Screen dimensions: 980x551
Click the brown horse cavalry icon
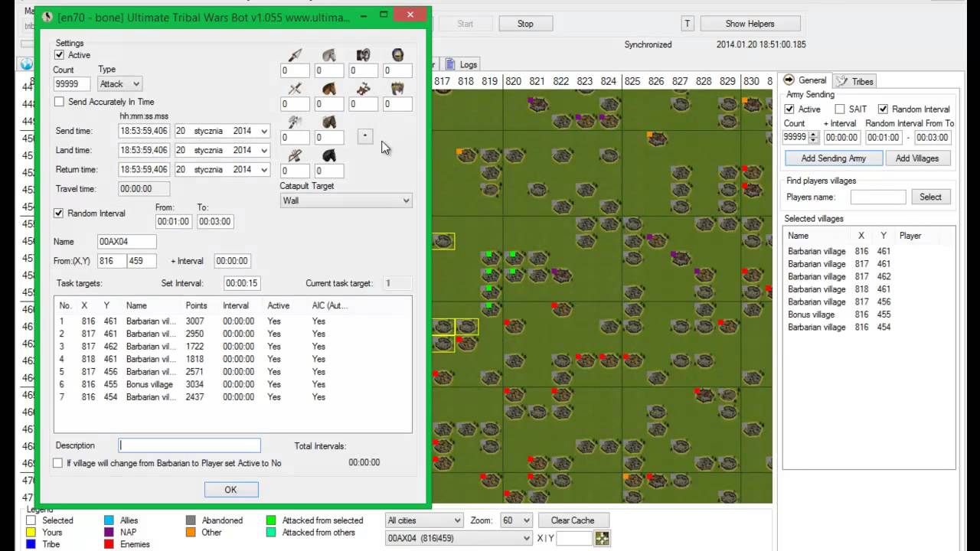click(x=328, y=89)
